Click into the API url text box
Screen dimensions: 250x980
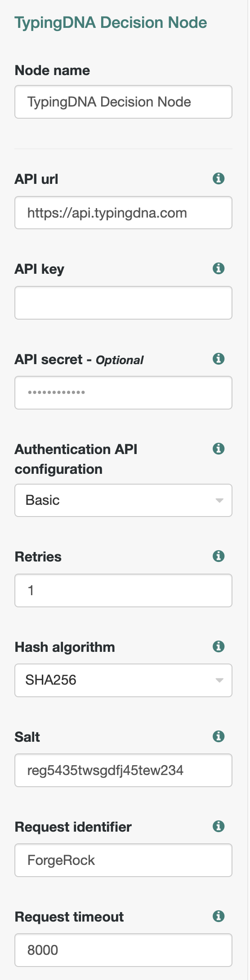(123, 213)
